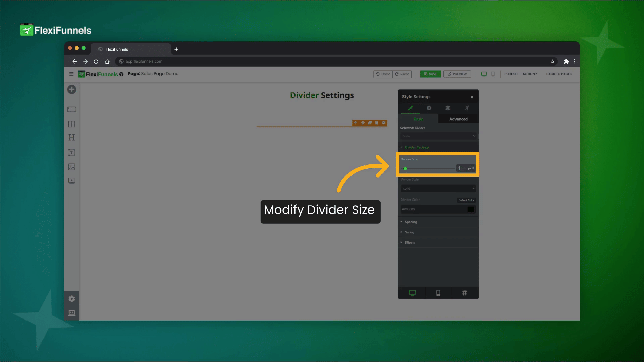This screenshot has height=362, width=644.
Task: Open the State dropdown
Action: point(438,136)
